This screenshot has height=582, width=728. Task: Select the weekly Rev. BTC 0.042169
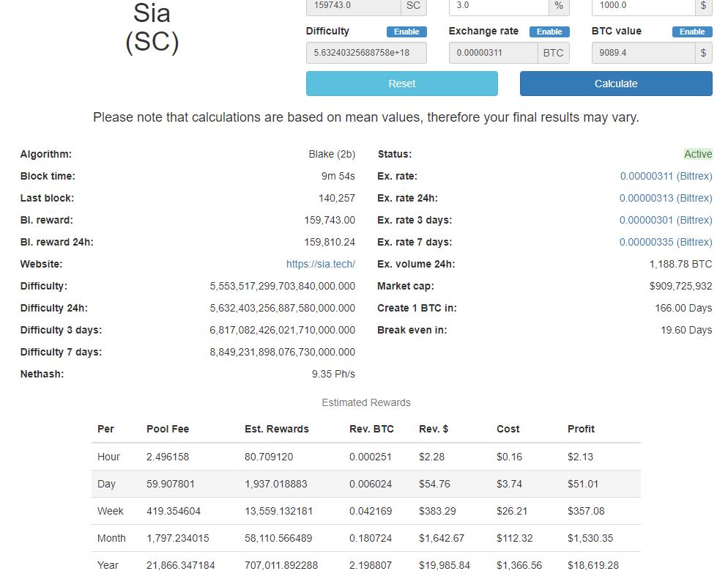click(371, 512)
